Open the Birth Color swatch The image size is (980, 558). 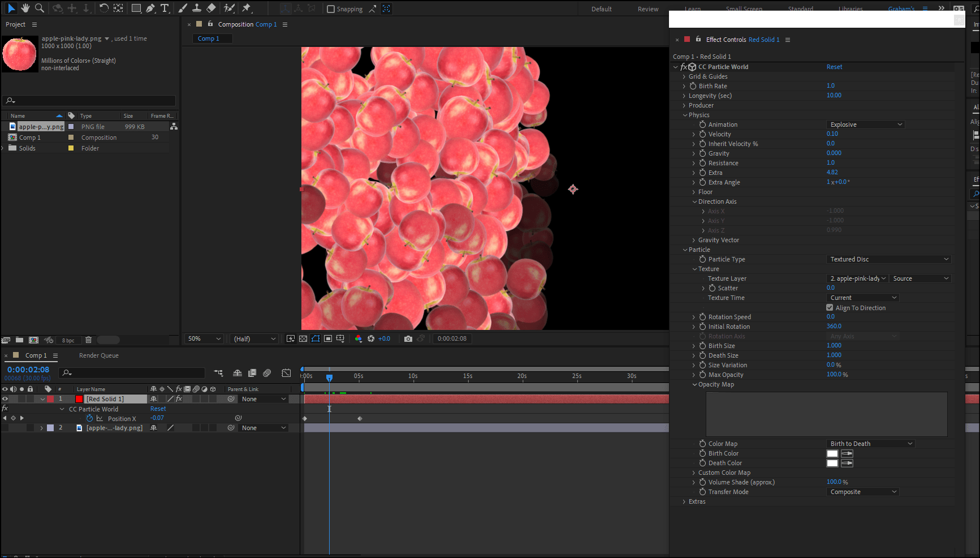[832, 453]
